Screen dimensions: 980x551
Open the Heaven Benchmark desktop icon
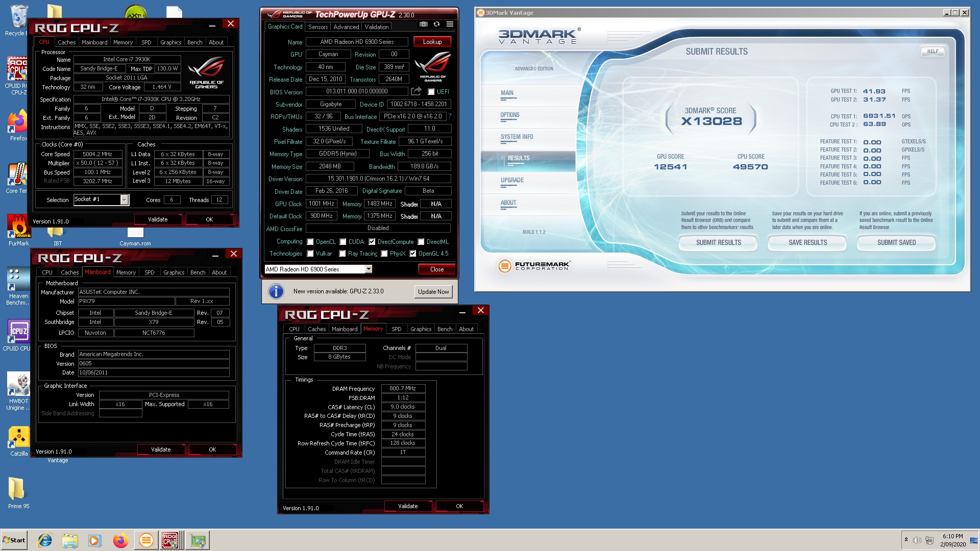[x=17, y=286]
